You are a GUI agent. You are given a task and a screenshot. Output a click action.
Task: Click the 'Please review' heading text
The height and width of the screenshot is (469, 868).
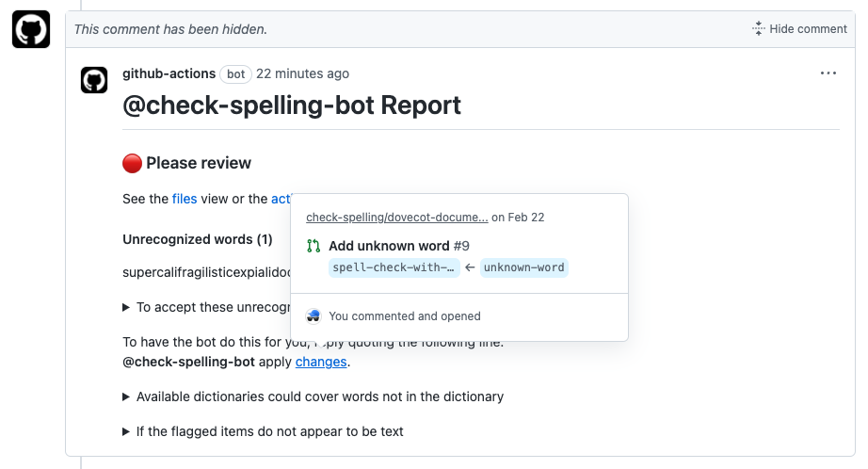click(x=199, y=163)
